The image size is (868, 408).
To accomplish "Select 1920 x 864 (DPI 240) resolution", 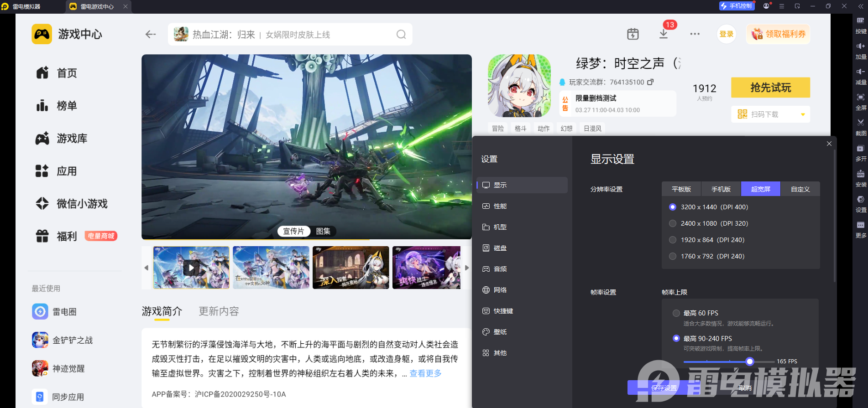I will (673, 240).
